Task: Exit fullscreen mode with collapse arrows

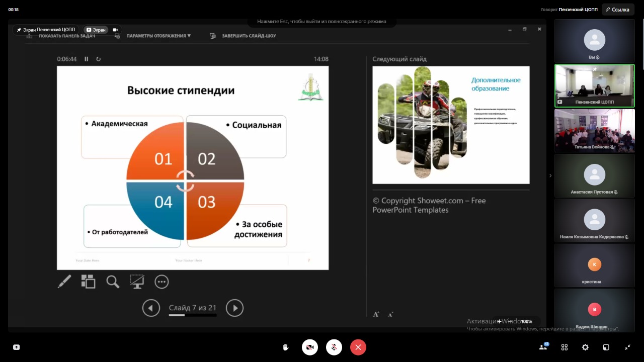Action: 627,347
